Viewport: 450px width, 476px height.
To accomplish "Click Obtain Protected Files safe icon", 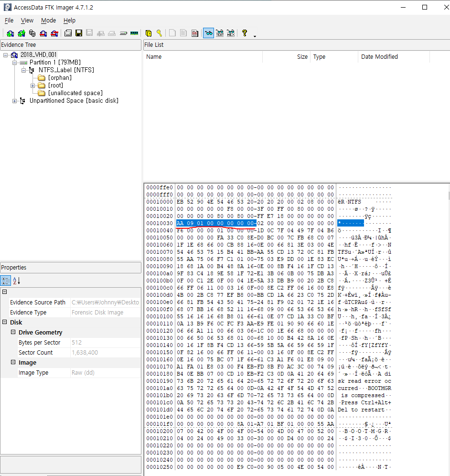I will (149, 33).
